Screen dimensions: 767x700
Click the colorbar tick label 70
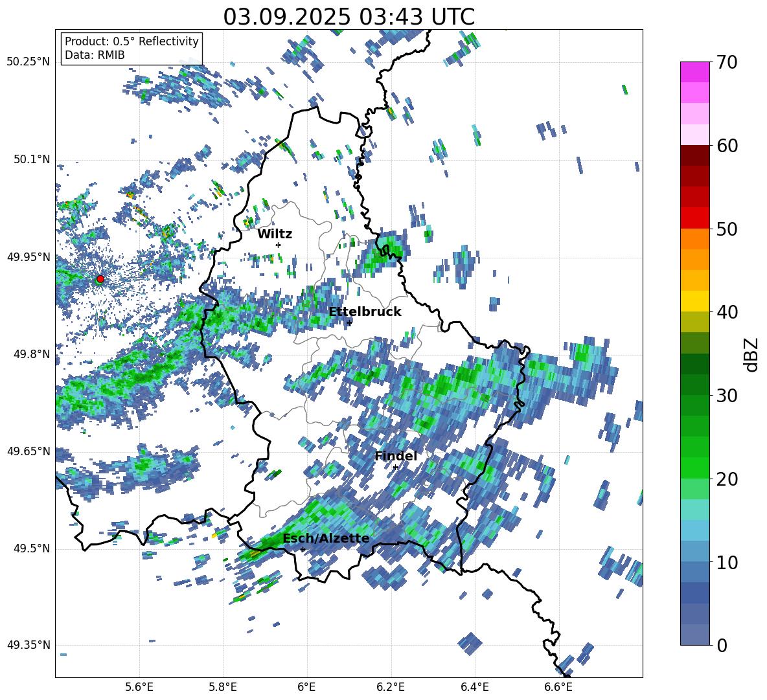point(726,62)
